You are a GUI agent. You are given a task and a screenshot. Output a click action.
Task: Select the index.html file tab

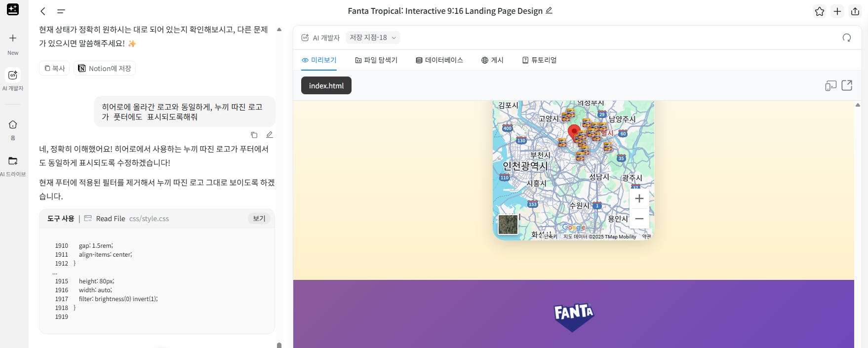326,85
